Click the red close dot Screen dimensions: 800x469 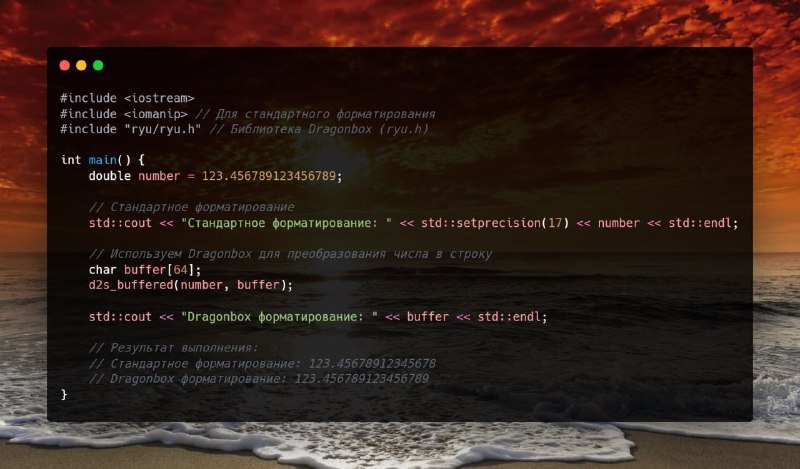pos(65,65)
